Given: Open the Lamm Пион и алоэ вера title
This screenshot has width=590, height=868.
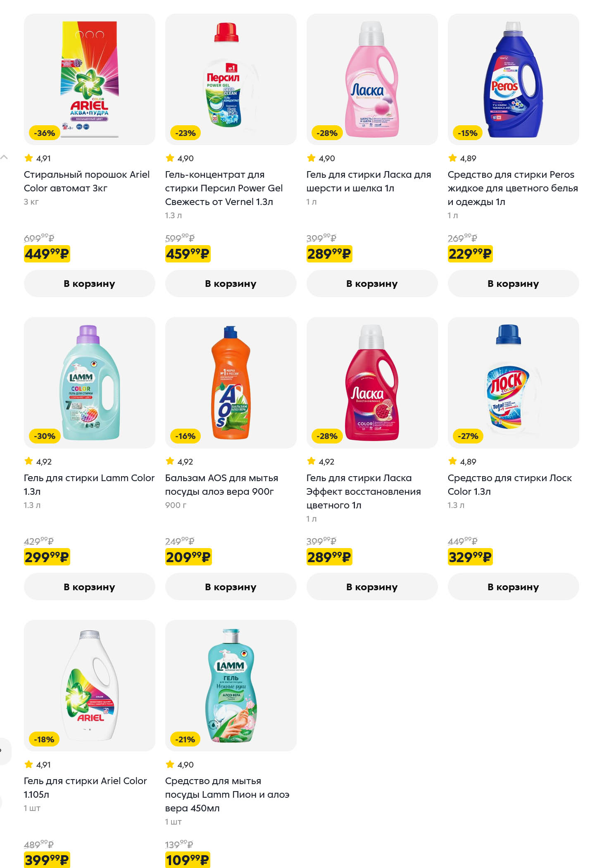Looking at the screenshot, I should click(x=227, y=794).
